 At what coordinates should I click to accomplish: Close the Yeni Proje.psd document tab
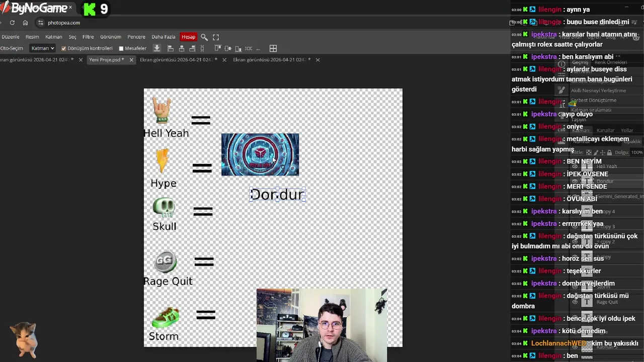pyautogui.click(x=131, y=59)
